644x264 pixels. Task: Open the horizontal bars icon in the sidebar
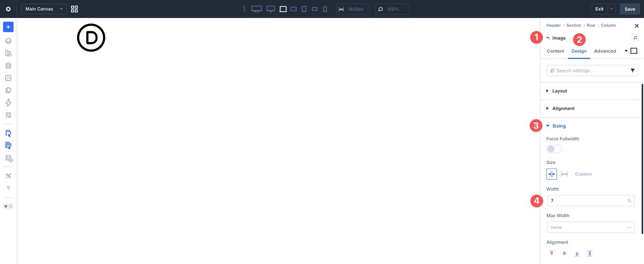click(x=8, y=115)
